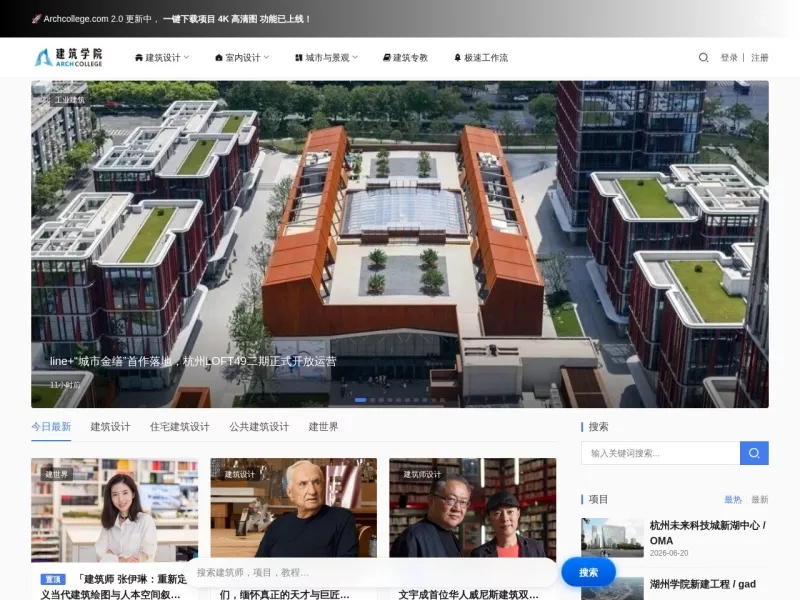
Task: Open the elderly architect card image
Action: [x=293, y=508]
